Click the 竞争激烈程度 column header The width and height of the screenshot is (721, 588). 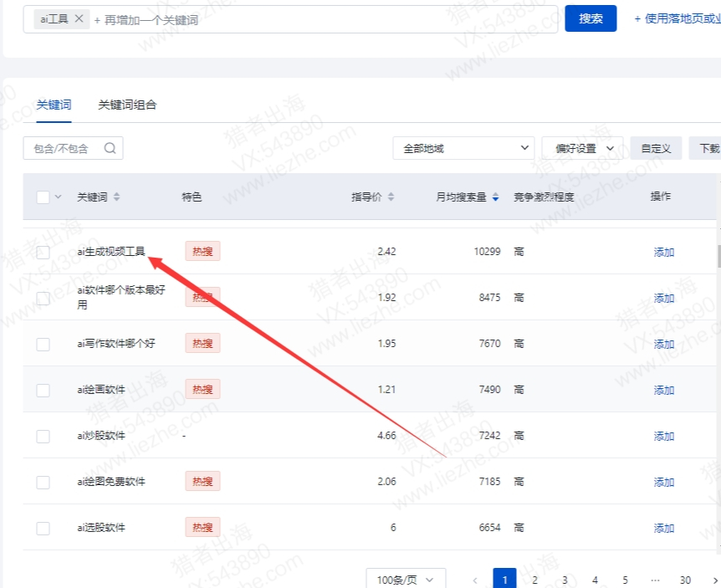544,197
